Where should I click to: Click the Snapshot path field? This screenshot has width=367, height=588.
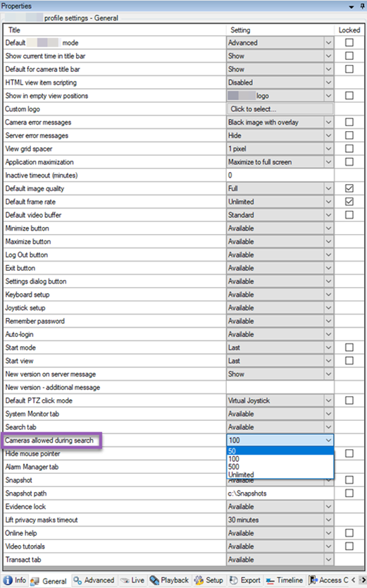[x=280, y=493]
